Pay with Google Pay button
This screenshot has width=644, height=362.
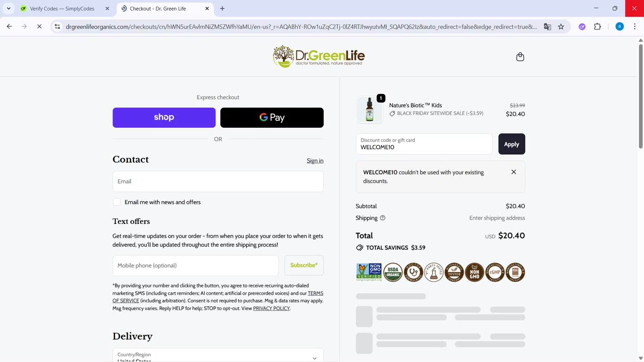click(272, 118)
